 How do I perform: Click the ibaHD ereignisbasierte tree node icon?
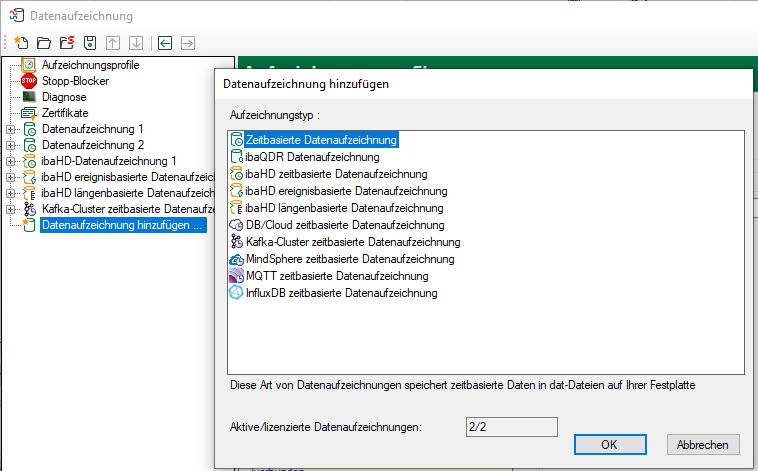point(29,177)
